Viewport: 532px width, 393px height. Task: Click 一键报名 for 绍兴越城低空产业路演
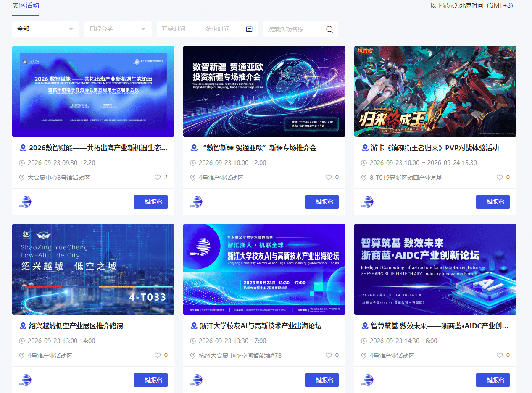151,380
